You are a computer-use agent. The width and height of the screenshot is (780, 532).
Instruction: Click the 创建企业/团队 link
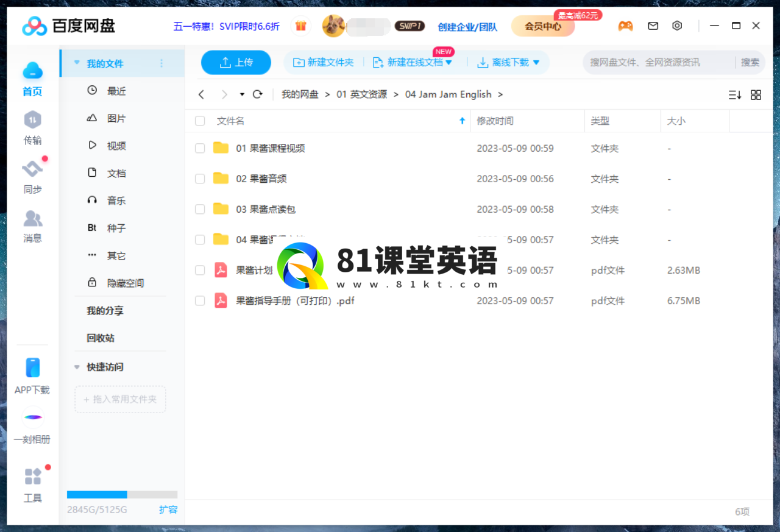point(467,27)
